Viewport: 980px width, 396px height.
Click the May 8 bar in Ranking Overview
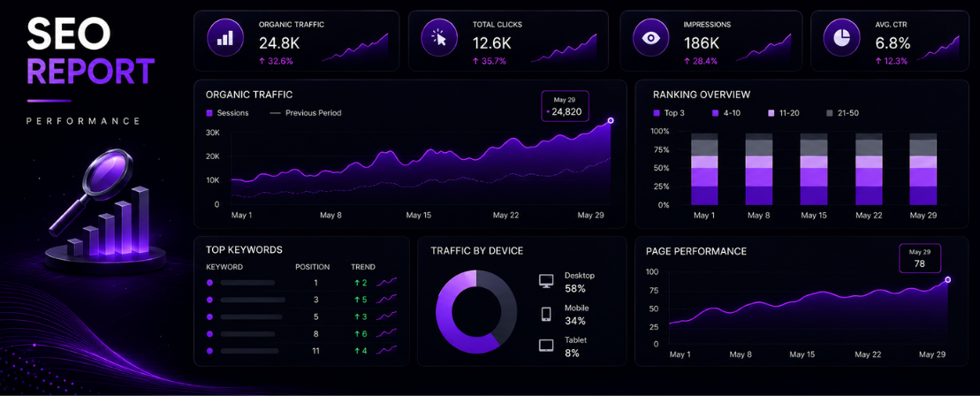coord(758,169)
